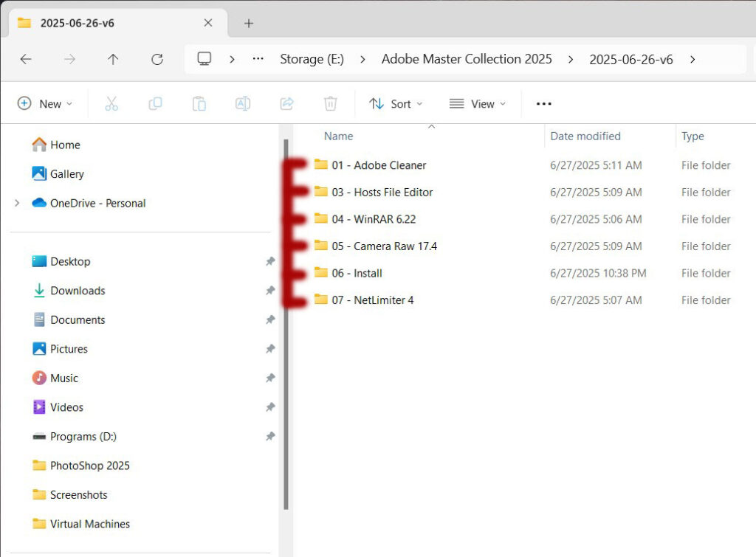Open the See more options ellipsis in toolbar
This screenshot has width=756, height=557.
[544, 103]
